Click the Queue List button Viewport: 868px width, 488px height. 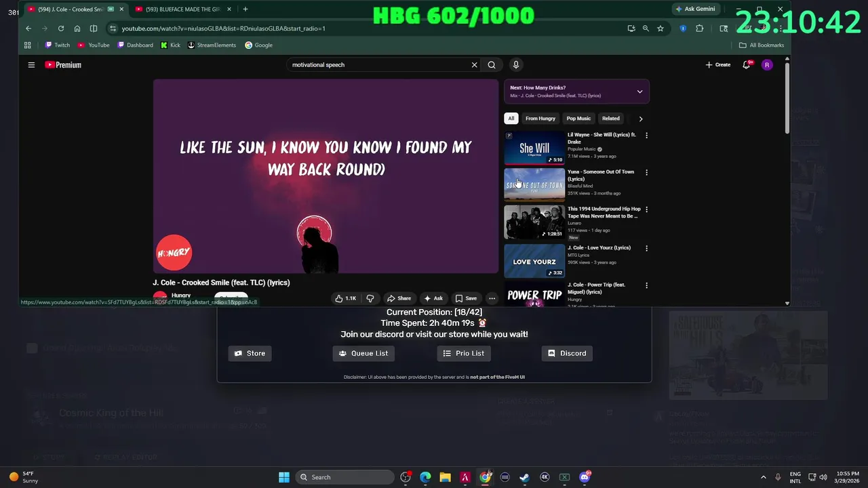pos(363,353)
